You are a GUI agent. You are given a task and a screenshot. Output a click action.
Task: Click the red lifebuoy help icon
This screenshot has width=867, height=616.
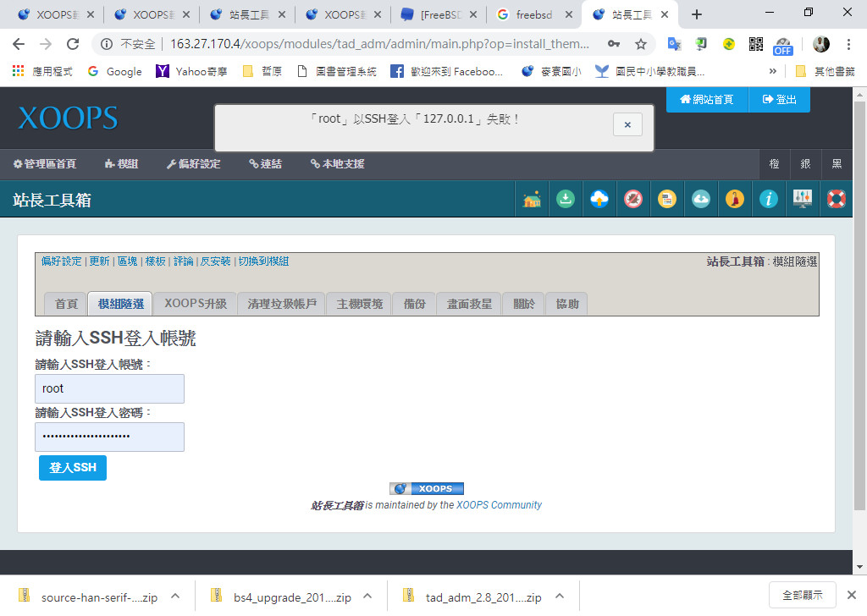point(837,199)
